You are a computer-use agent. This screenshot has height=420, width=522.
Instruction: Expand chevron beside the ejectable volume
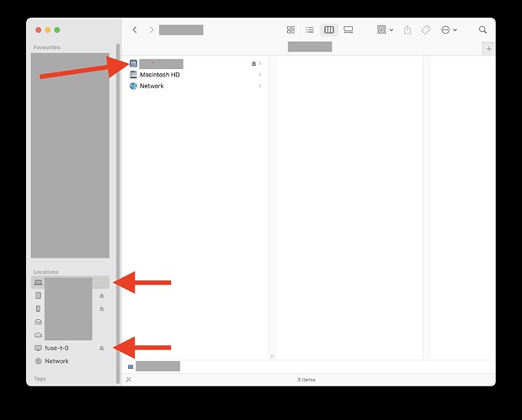pos(260,64)
